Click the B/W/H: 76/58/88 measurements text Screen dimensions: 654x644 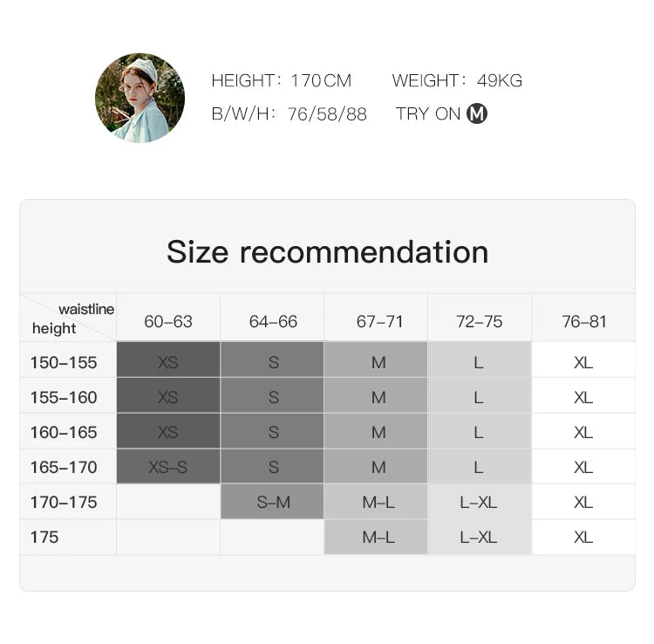[289, 114]
